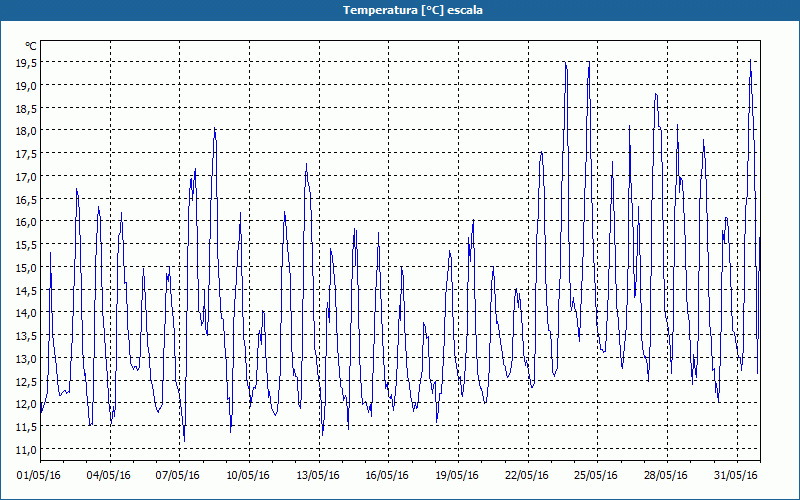The width and height of the screenshot is (800, 500).
Task: Click the 18,0 y-axis value
Action: coord(26,131)
